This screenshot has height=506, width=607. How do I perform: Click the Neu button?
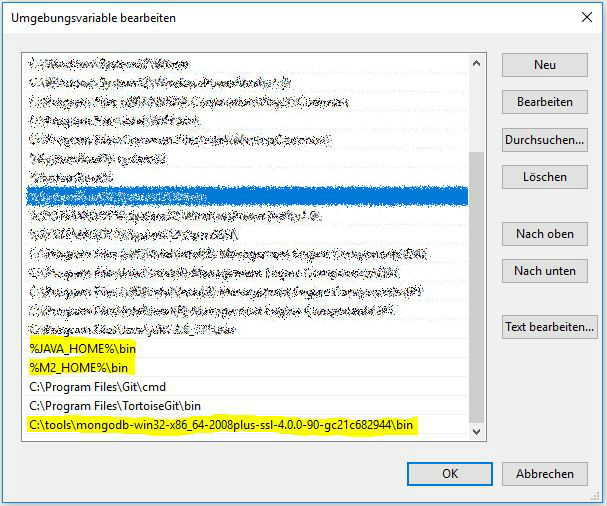[x=544, y=65]
